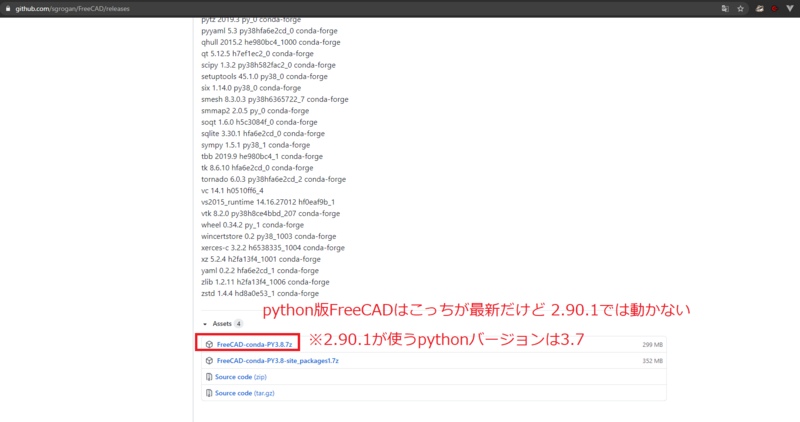Click the 'tbb 2019.9' package line

262,157
